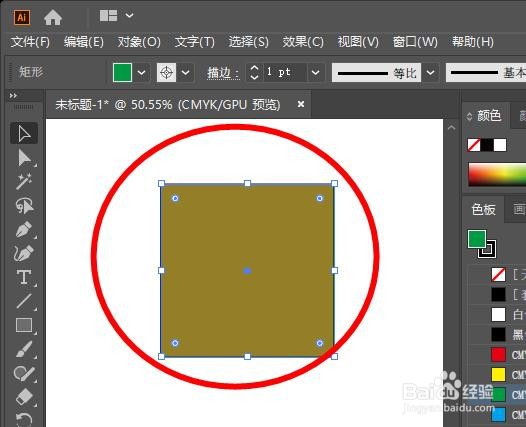Screen dimensions: 526x427
Task: Open the 视图(V) menu
Action: coord(358,42)
